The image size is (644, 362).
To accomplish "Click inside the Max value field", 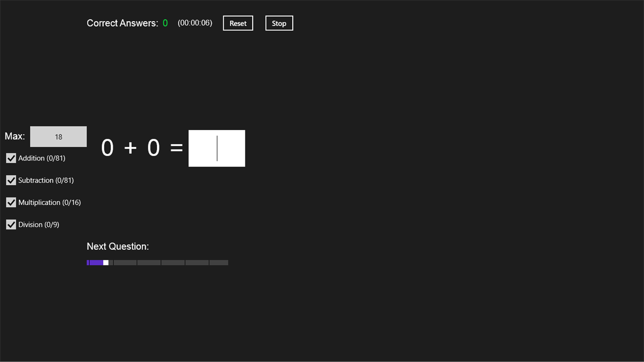I will pyautogui.click(x=58, y=136).
